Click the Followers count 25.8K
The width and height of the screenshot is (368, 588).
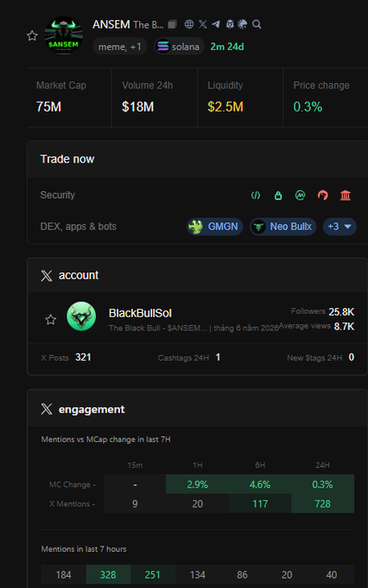coord(341,311)
